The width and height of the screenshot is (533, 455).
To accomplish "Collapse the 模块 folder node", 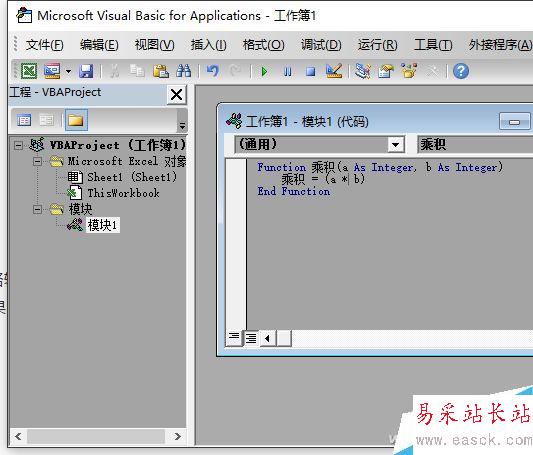I will point(38,209).
